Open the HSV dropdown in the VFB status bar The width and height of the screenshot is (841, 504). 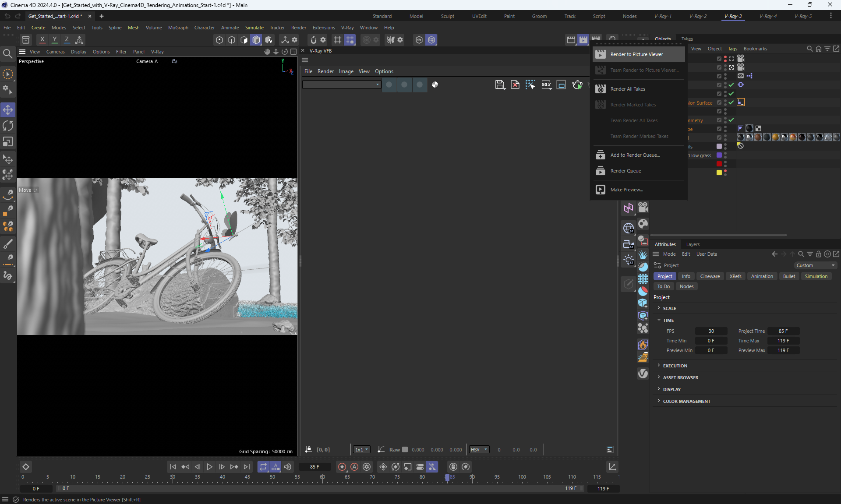[479, 450]
